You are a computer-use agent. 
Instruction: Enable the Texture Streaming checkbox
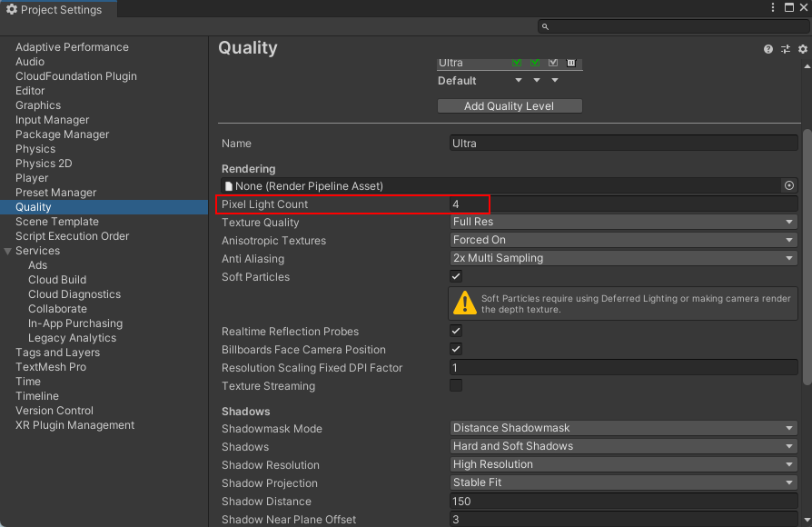(456, 385)
